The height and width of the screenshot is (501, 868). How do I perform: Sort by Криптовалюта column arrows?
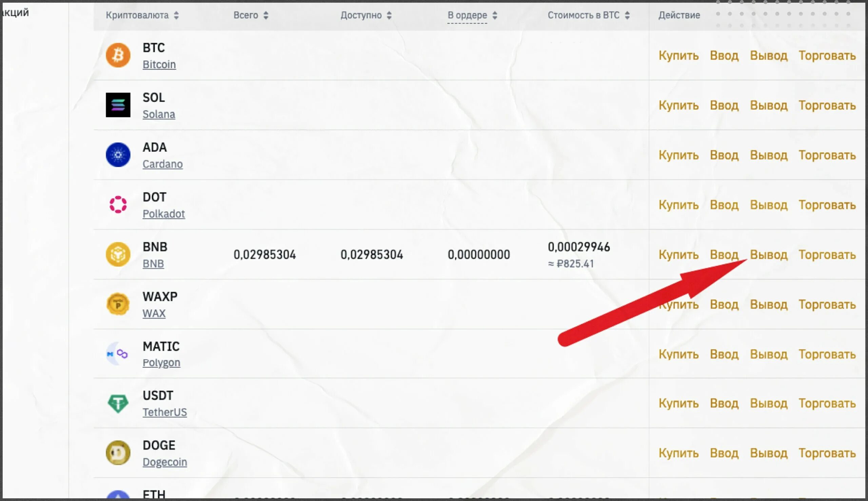point(176,16)
